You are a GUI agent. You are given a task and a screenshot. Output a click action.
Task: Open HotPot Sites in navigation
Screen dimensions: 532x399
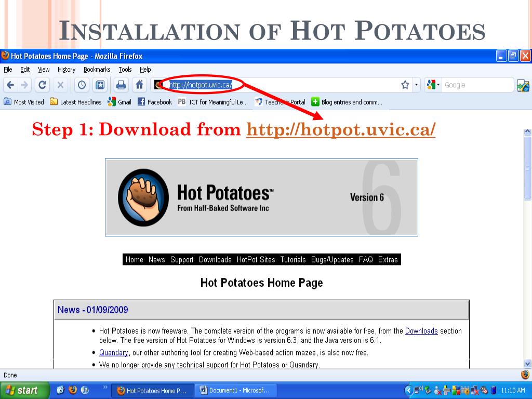(x=256, y=260)
